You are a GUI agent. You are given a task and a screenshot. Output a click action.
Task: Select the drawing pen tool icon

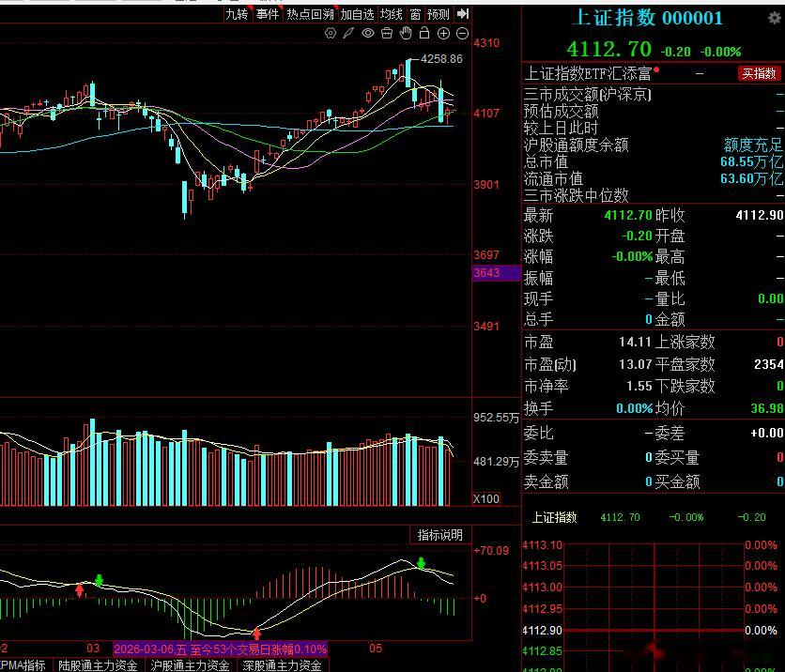[x=348, y=34]
